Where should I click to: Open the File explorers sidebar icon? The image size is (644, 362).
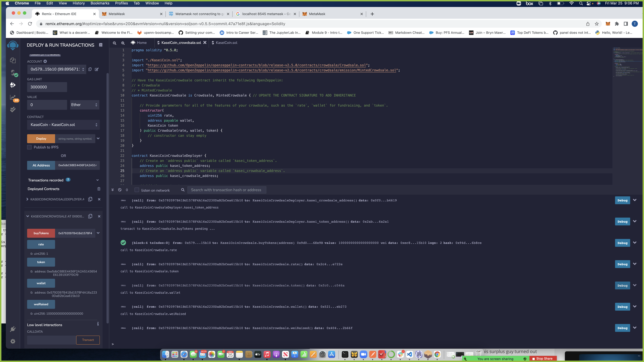(13, 60)
